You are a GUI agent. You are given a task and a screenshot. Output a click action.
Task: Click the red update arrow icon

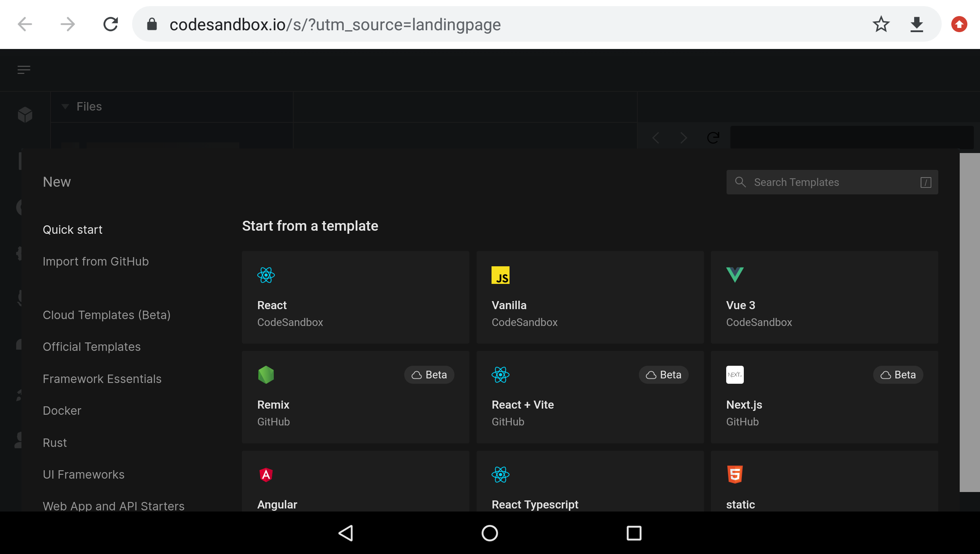(959, 24)
